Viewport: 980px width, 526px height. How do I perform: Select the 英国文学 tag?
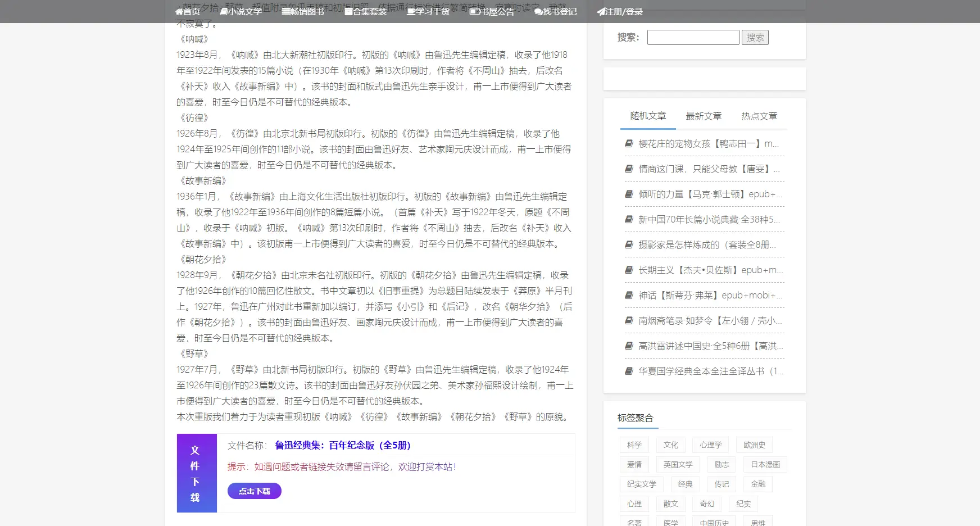[x=678, y=464]
